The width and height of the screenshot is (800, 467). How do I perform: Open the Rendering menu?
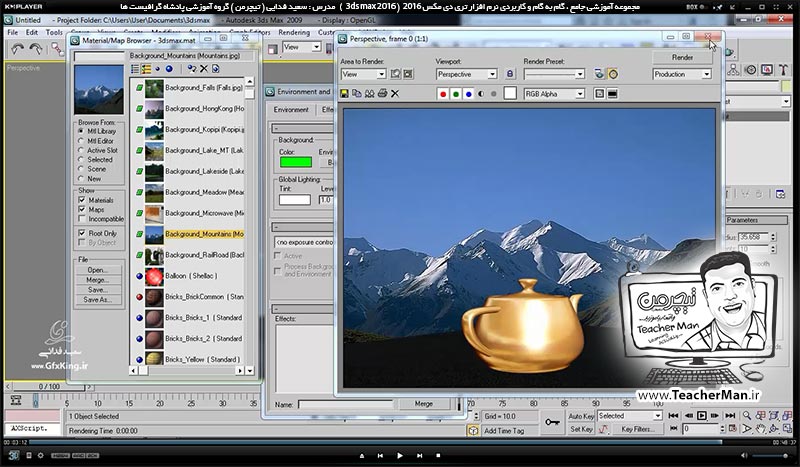click(x=294, y=32)
